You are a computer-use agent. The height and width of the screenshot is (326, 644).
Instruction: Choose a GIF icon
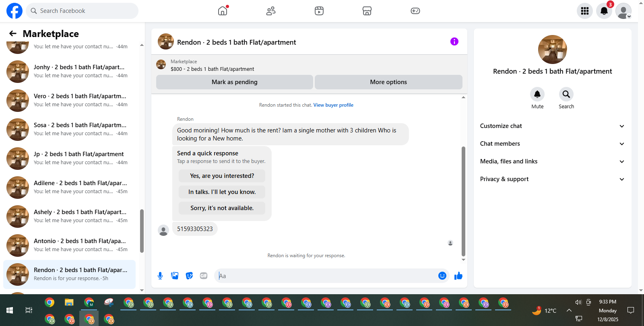click(x=204, y=276)
